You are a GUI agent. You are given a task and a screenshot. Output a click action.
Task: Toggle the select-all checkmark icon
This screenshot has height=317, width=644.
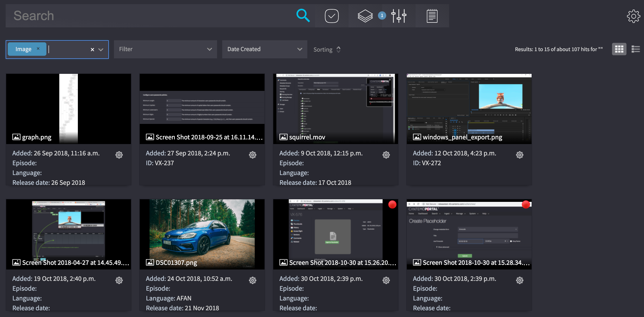tap(332, 16)
